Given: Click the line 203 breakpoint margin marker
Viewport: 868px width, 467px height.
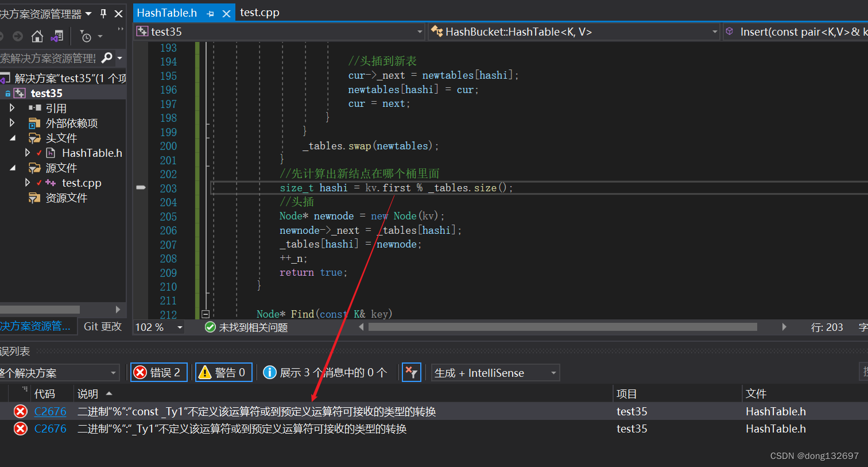Looking at the screenshot, I should click(141, 187).
